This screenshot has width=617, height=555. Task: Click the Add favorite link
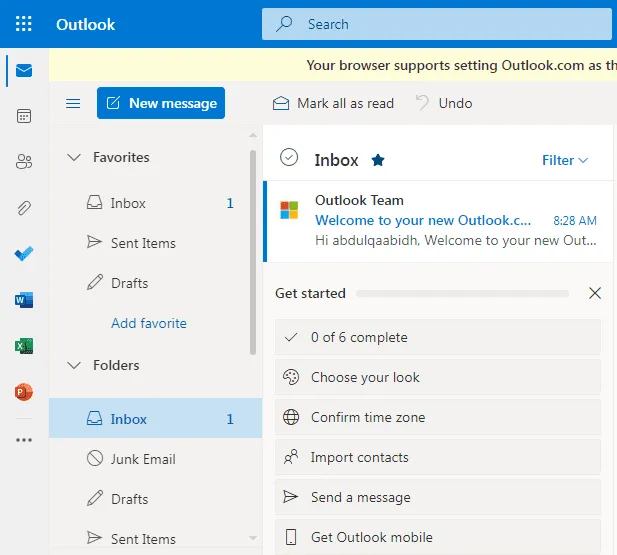[149, 323]
